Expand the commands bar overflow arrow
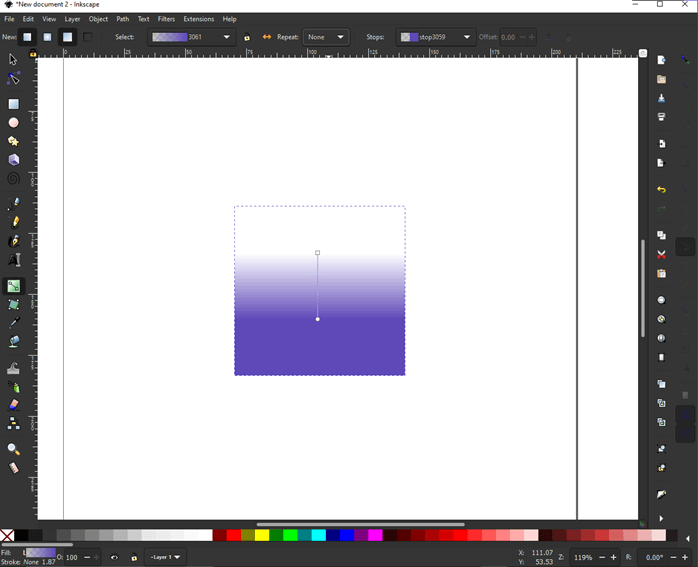 click(x=661, y=518)
